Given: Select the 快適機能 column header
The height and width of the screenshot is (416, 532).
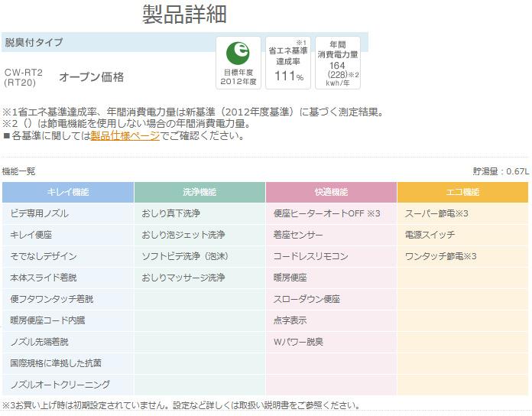Looking at the screenshot, I should tap(331, 192).
